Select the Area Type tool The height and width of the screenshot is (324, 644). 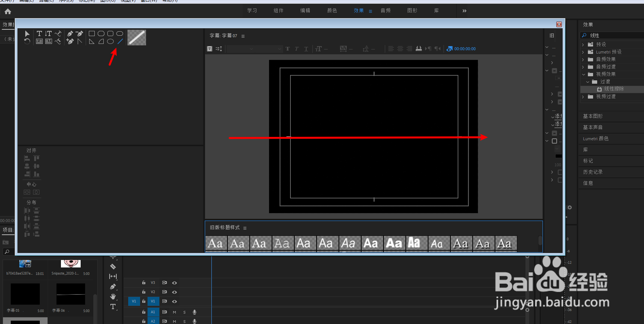pyautogui.click(x=39, y=41)
